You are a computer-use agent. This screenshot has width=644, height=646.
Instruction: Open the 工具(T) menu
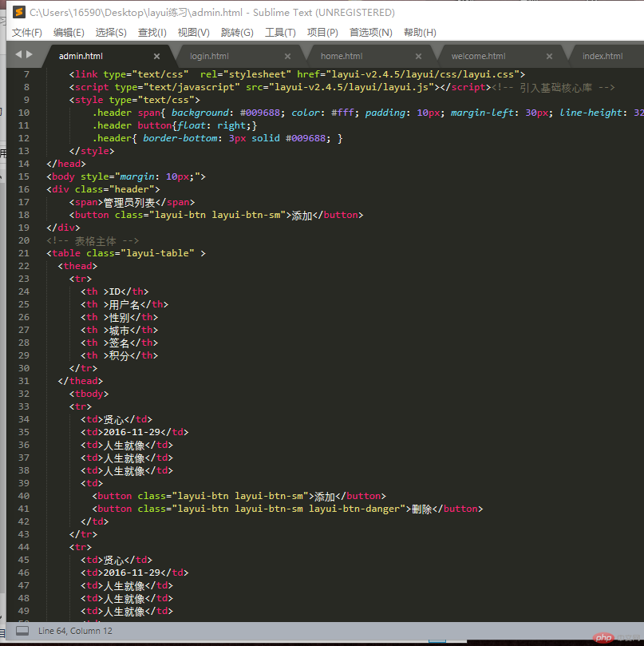tap(280, 33)
